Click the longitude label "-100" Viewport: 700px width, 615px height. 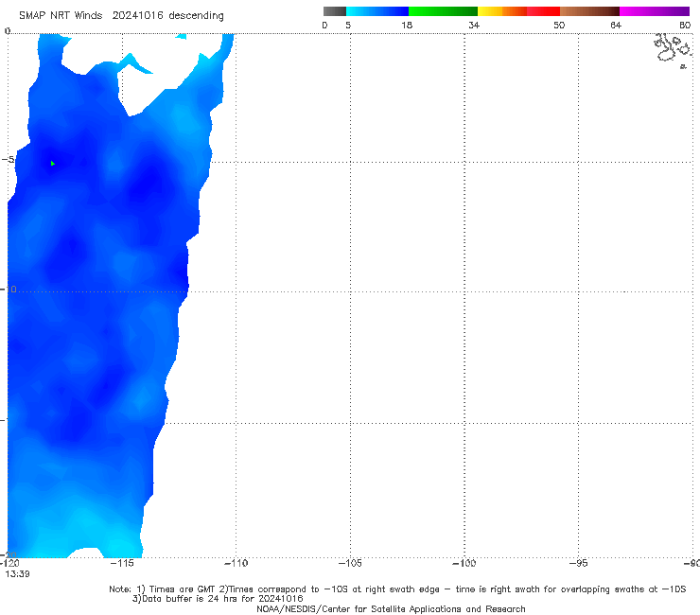[x=464, y=563]
